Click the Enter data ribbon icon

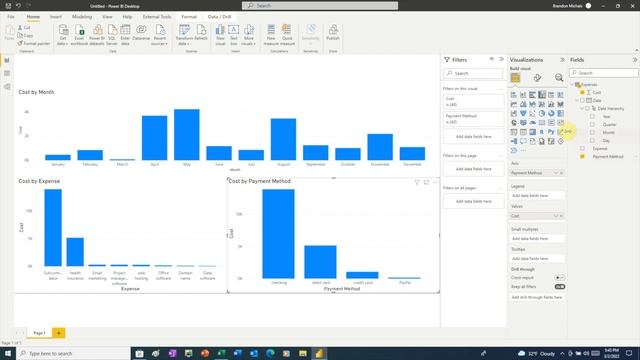[125, 35]
